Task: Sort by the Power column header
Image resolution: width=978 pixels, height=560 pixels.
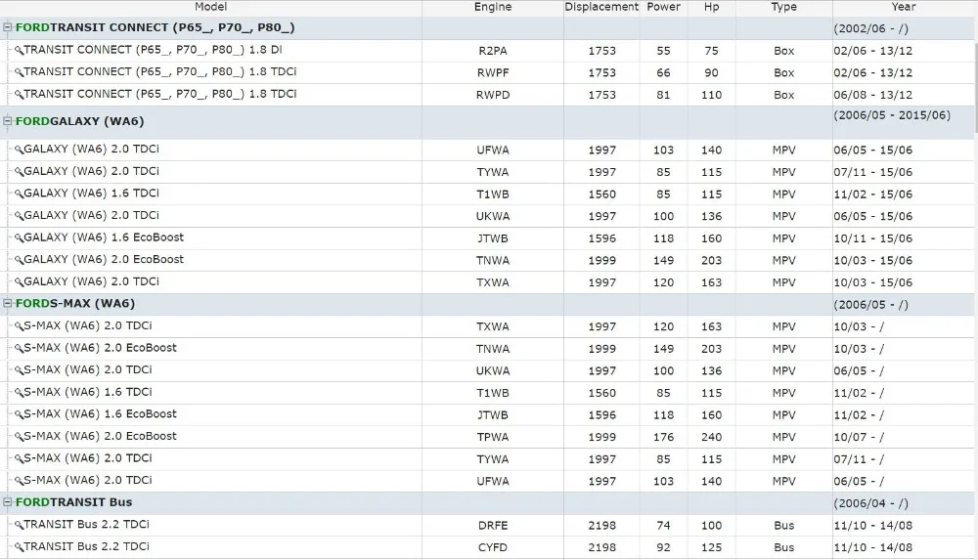Action: (x=663, y=7)
